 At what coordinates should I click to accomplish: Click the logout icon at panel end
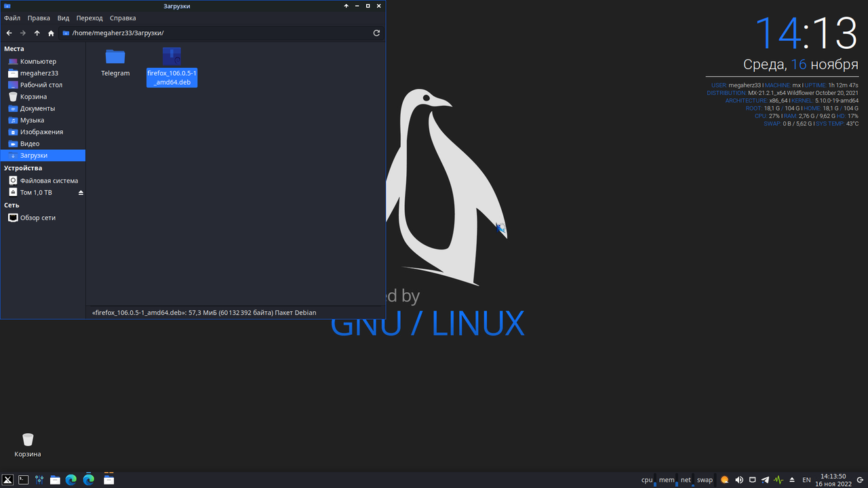(x=859, y=480)
